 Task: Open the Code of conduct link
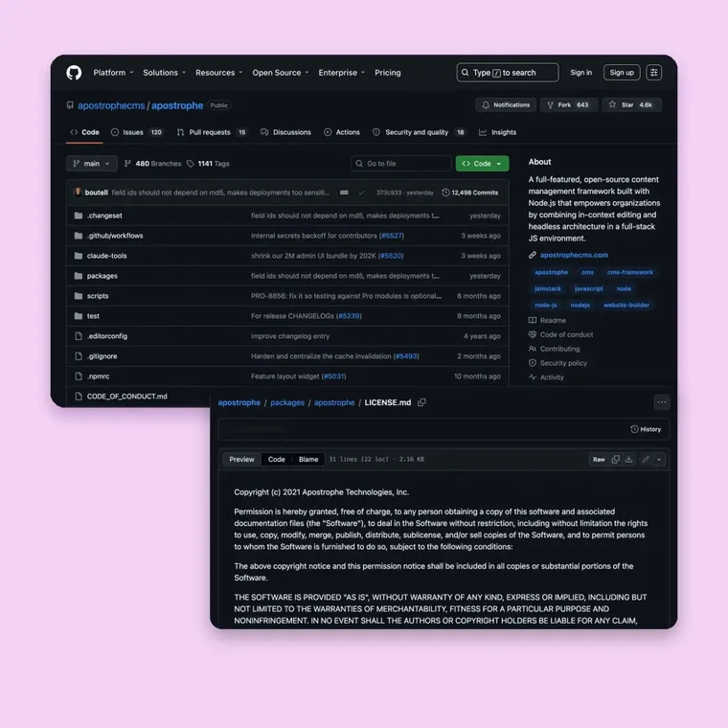(561, 334)
